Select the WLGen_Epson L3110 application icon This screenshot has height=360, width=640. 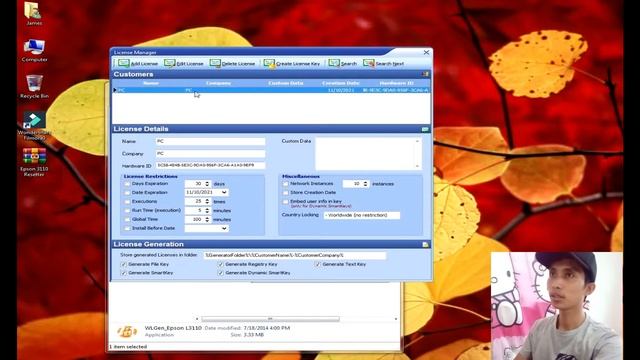[127, 331]
